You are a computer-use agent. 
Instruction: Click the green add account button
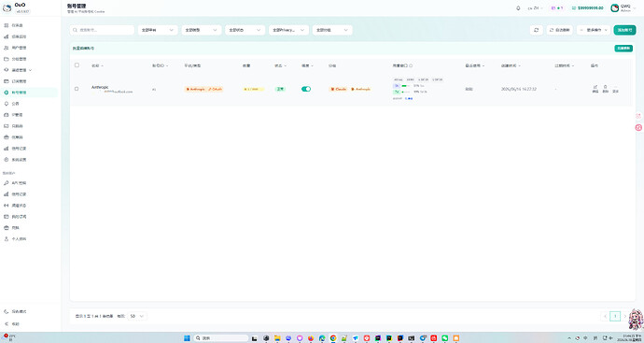[x=624, y=30]
